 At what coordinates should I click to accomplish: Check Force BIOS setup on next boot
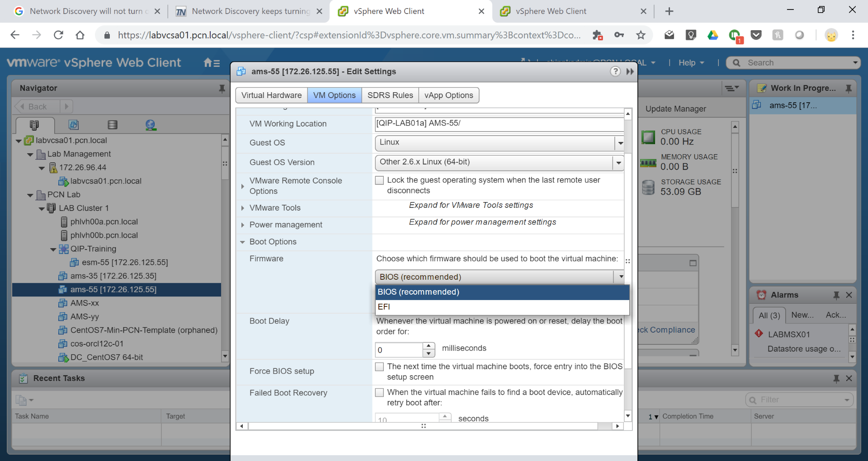380,367
